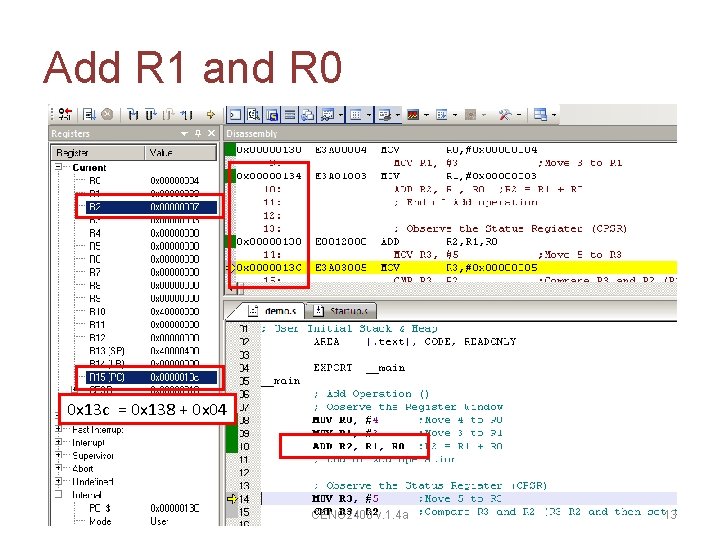
Task: Expand the Supervisor register group
Action: click(x=58, y=455)
